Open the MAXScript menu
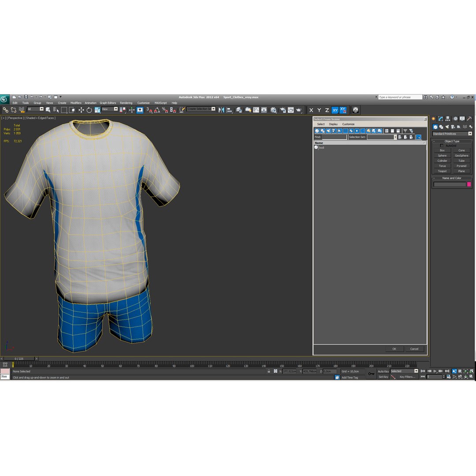476x476 pixels. click(160, 103)
